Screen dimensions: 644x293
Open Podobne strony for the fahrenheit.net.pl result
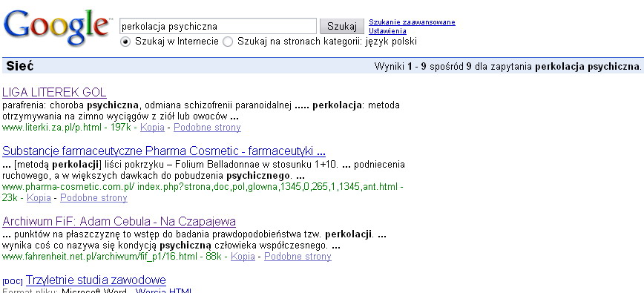(x=298, y=257)
